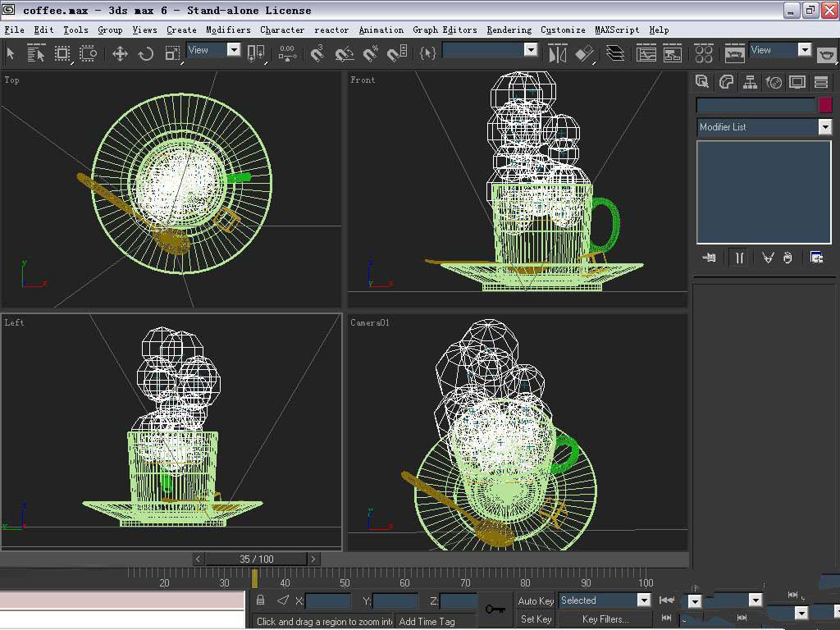This screenshot has width=840, height=630.
Task: Click the Auto Key button
Action: coord(536,600)
